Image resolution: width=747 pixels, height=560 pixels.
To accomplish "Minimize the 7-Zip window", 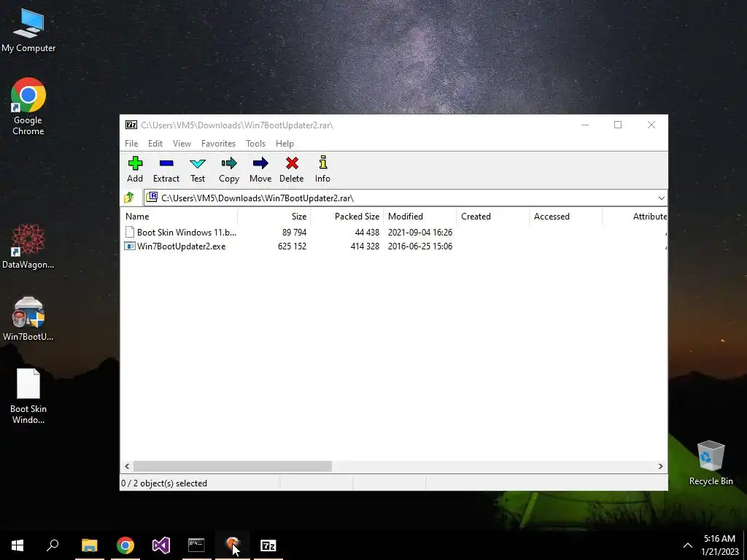I will pyautogui.click(x=585, y=125).
